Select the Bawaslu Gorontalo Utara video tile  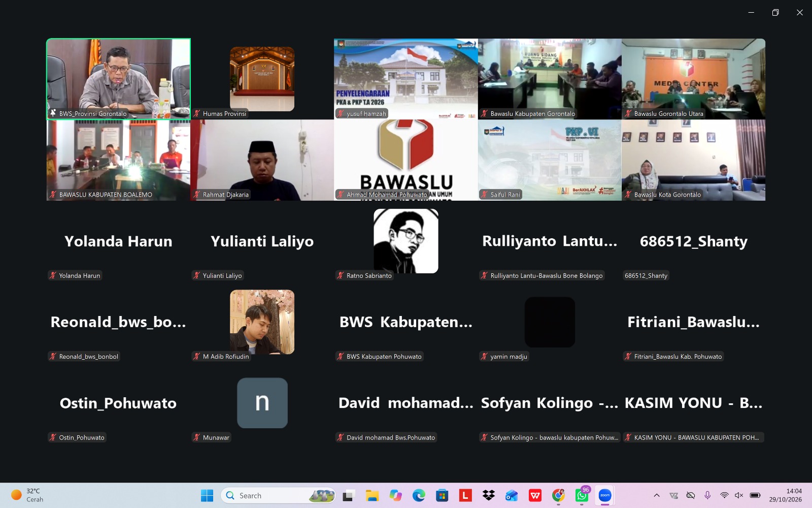tap(694, 79)
